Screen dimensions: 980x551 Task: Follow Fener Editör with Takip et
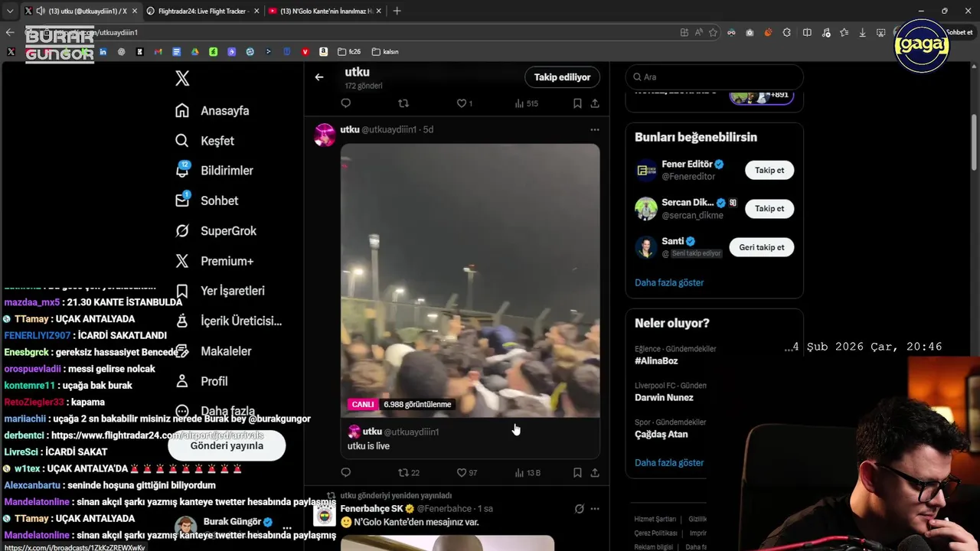coord(769,170)
